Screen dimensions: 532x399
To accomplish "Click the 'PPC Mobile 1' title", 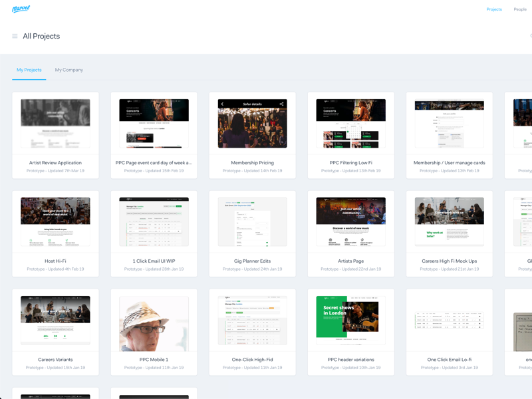I will point(154,360).
